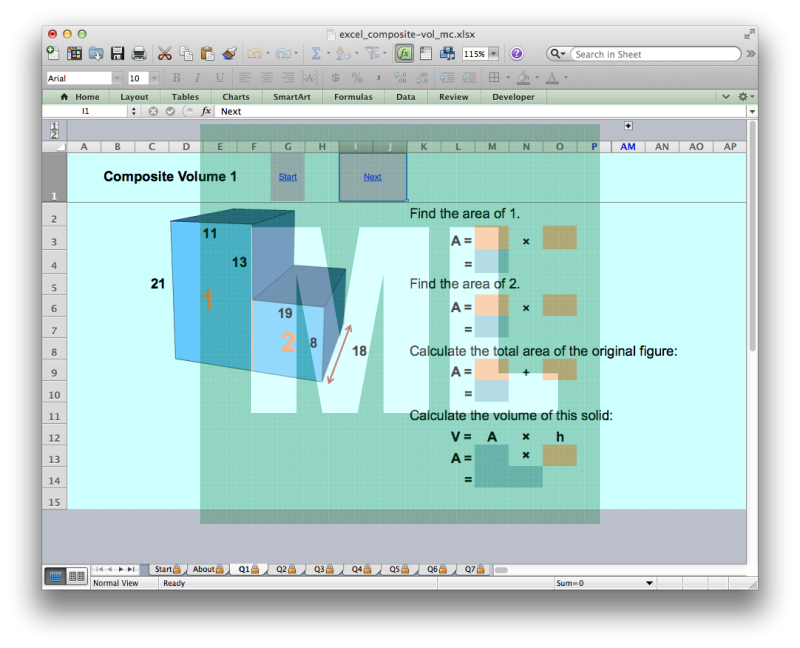Screen dimensions: 800x648
Task: Click the Format Painter brush icon
Action: (229, 54)
